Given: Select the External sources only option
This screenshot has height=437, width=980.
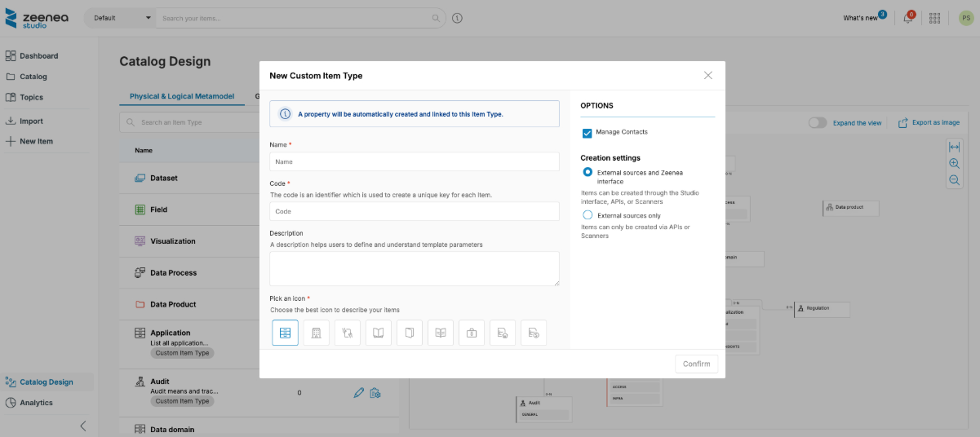Looking at the screenshot, I should (x=588, y=215).
